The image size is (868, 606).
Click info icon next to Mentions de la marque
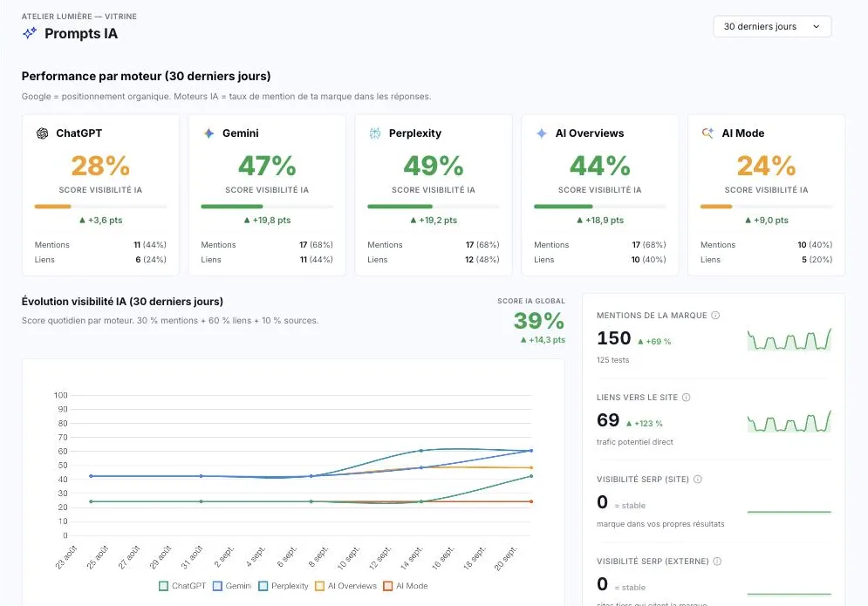point(715,316)
